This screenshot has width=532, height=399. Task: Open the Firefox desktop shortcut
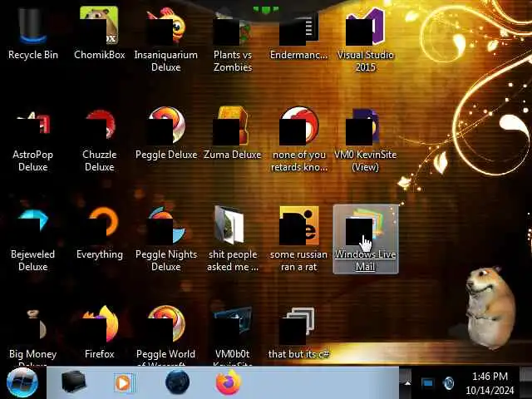[x=100, y=332]
